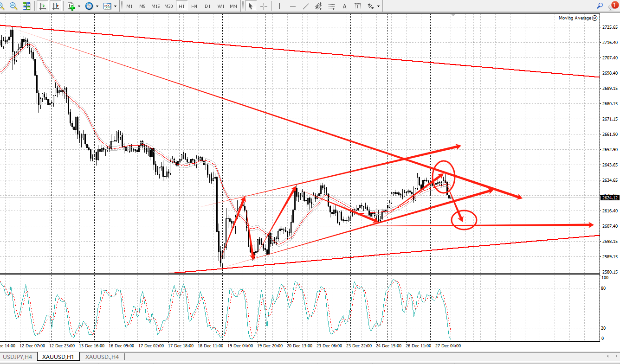Switch chart to M15 timeframe
The width and height of the screenshot is (620, 364).
155,6
